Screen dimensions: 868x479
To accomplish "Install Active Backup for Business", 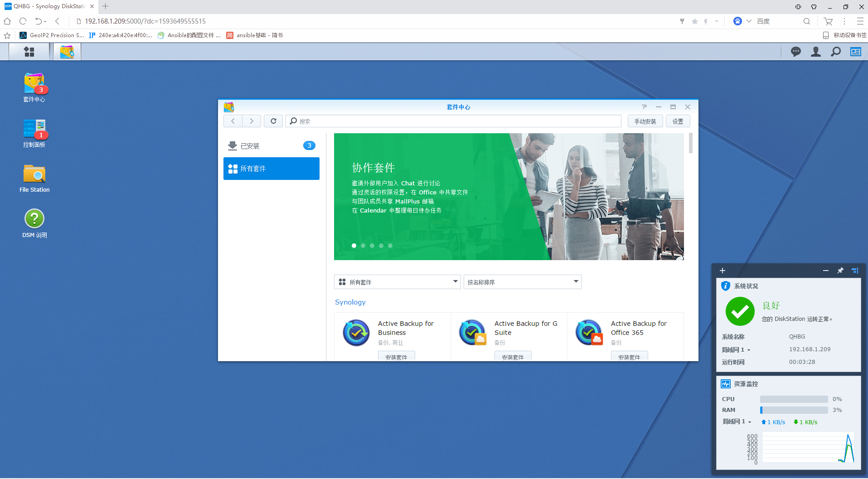I will tap(396, 357).
